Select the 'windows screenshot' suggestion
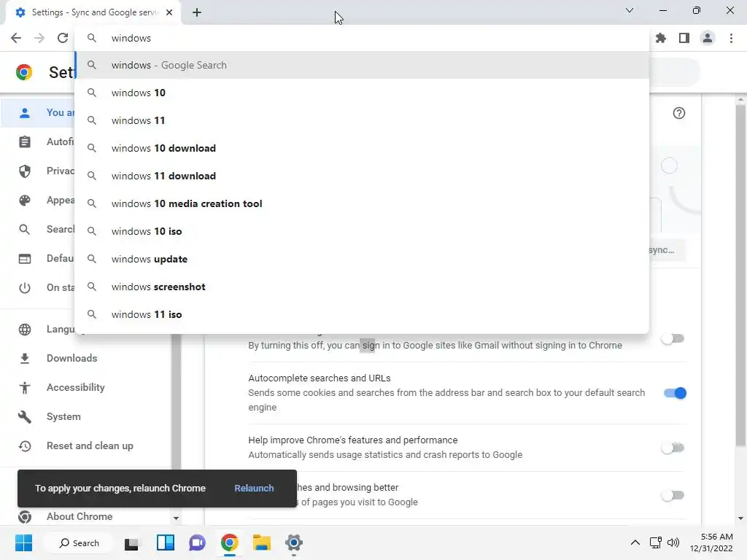The height and width of the screenshot is (560, 747). [x=362, y=287]
